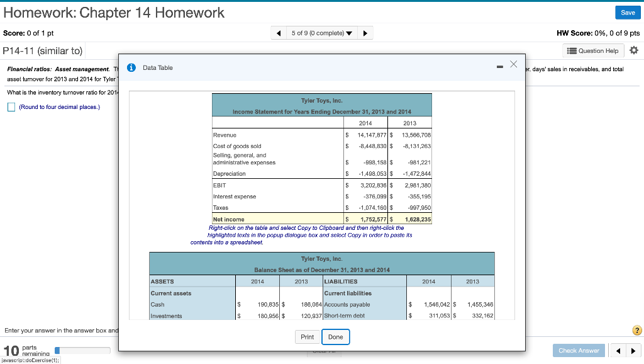Click the Net income row label

tap(228, 220)
